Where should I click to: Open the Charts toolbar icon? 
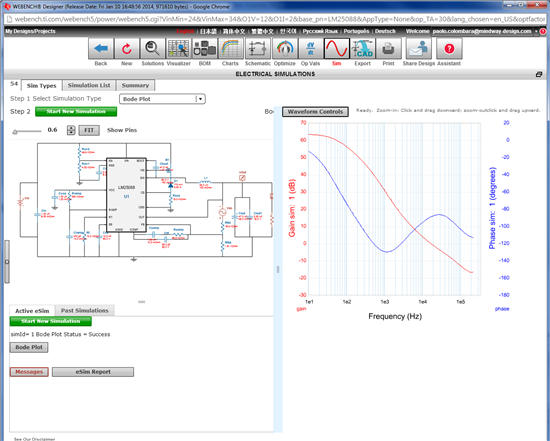230,49
